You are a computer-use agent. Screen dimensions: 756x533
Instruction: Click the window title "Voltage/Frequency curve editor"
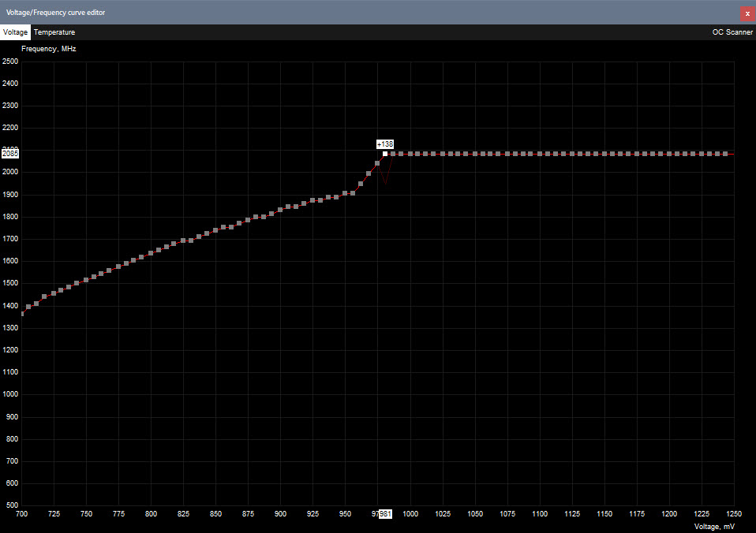point(55,13)
